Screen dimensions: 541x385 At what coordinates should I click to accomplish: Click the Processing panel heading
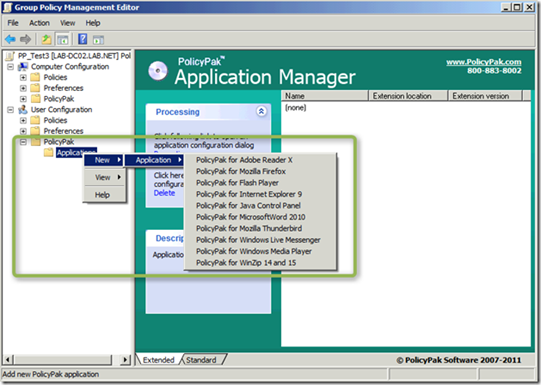point(177,112)
